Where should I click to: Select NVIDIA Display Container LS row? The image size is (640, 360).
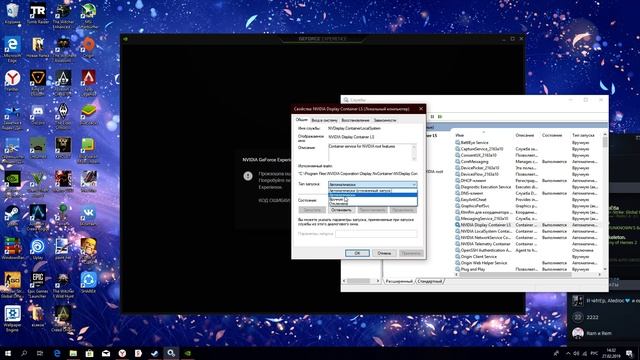(x=527, y=225)
